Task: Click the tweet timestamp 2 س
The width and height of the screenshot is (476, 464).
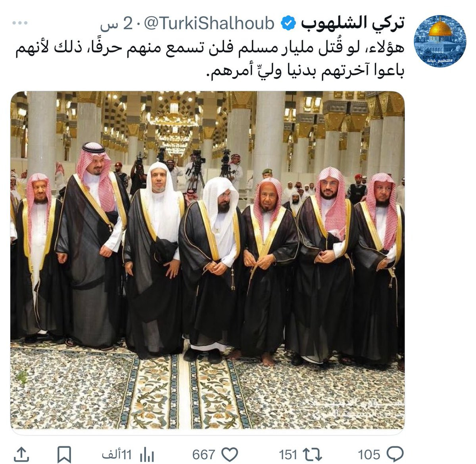Action: (116, 25)
